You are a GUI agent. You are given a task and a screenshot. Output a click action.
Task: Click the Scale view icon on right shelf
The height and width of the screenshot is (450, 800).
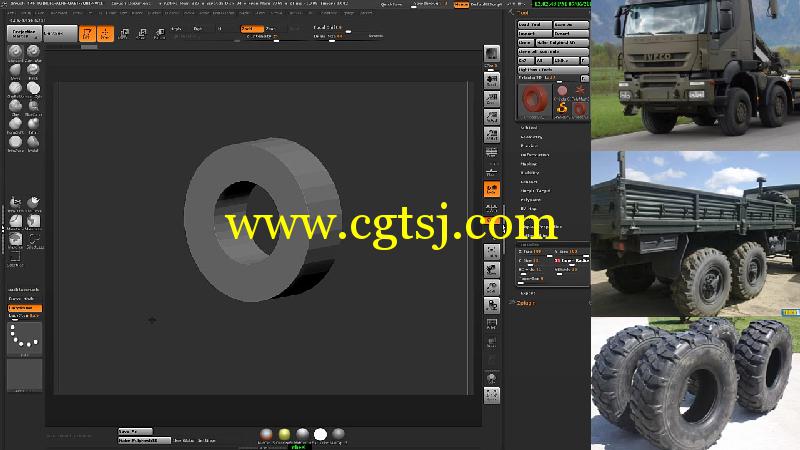(492, 287)
